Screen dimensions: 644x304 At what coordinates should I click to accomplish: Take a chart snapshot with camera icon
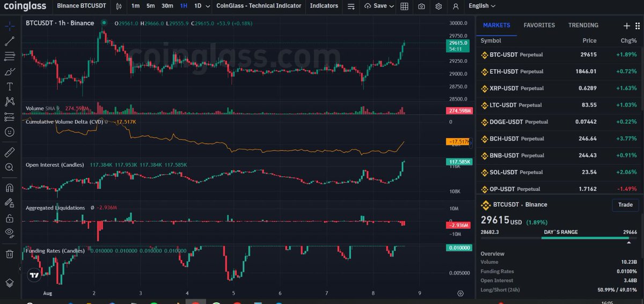[x=422, y=6]
